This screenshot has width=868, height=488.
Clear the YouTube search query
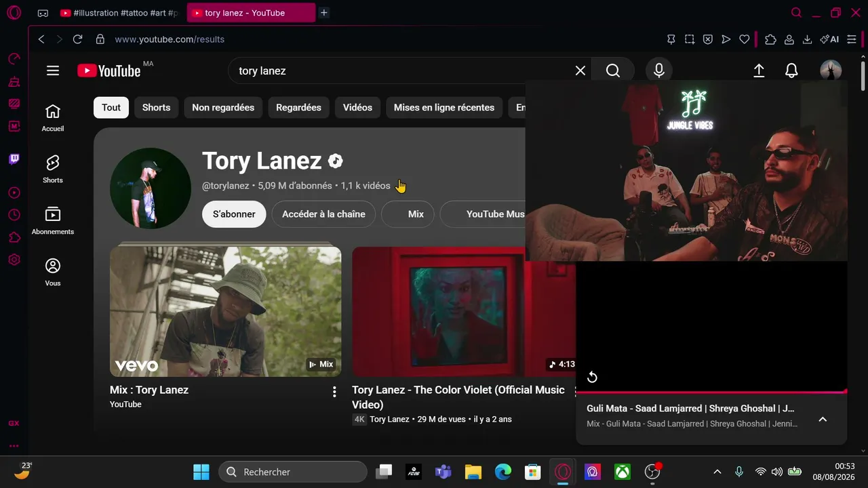580,70
